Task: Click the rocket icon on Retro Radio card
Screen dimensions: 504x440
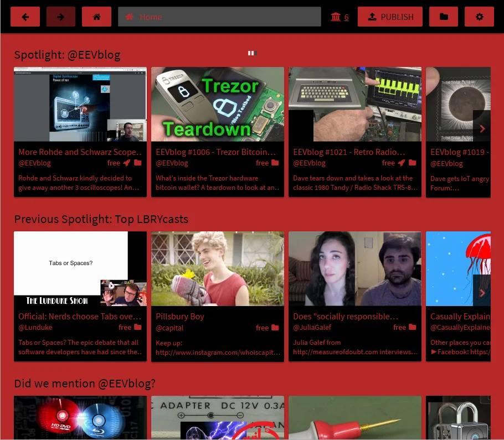Action: pos(401,163)
